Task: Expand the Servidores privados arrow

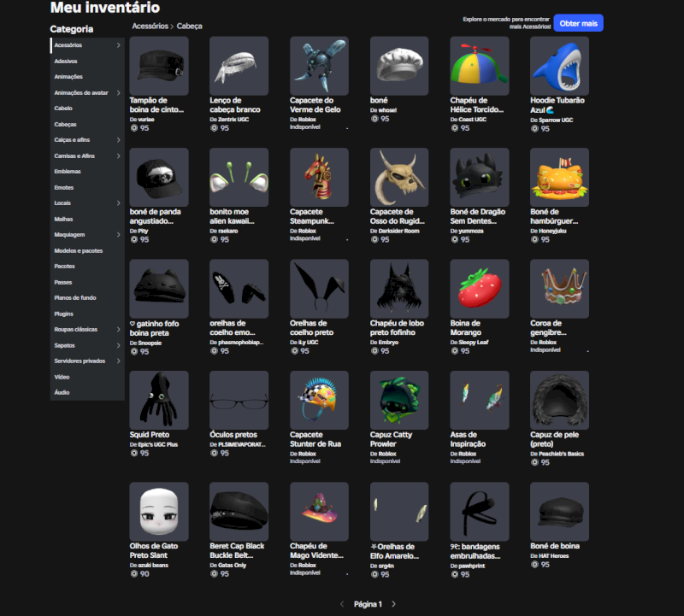Action: click(118, 361)
